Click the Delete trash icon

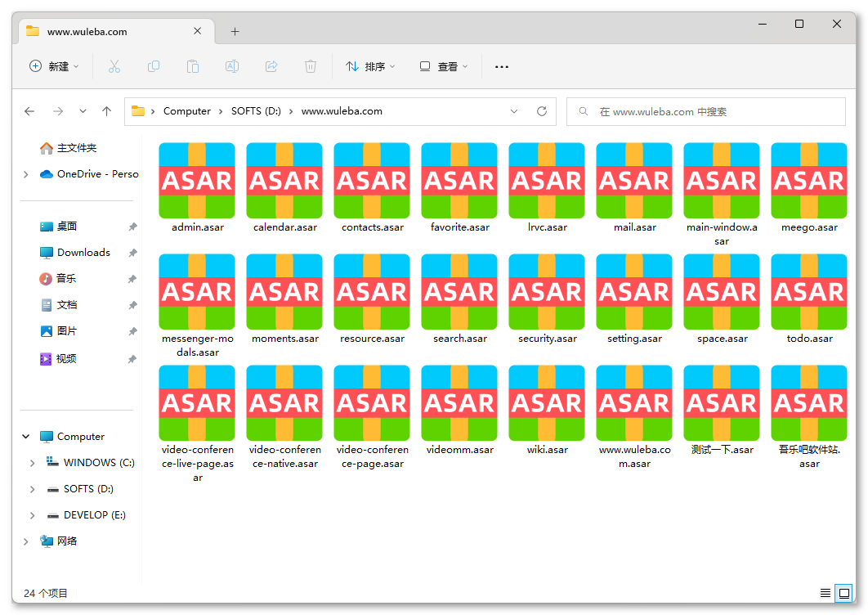pyautogui.click(x=311, y=66)
